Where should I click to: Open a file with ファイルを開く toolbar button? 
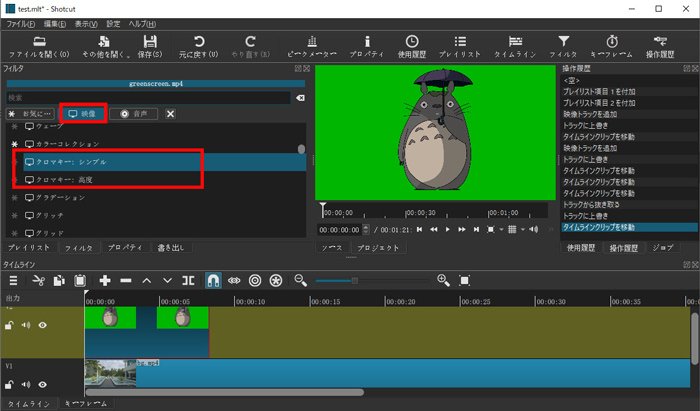point(39,47)
